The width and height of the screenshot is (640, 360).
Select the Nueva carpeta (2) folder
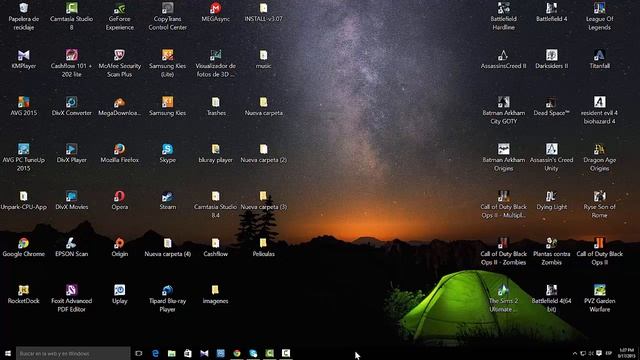[263, 153]
